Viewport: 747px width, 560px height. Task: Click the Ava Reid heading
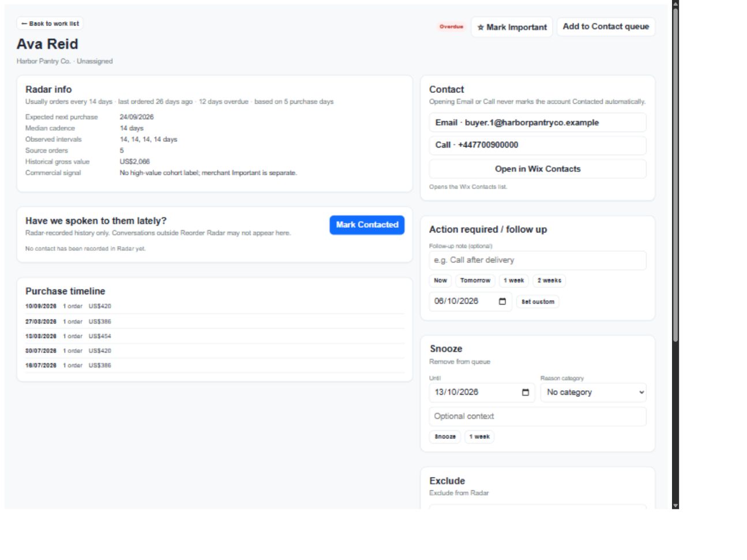47,44
